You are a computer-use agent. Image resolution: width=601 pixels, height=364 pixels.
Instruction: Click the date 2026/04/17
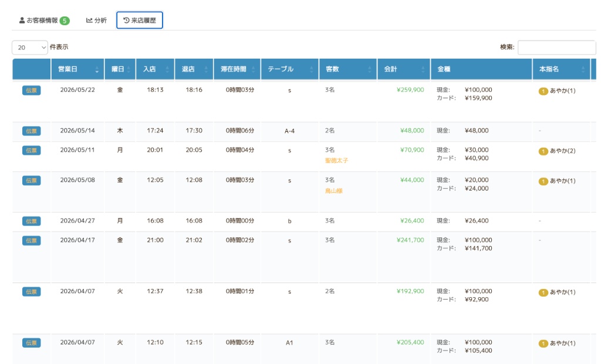(x=77, y=240)
